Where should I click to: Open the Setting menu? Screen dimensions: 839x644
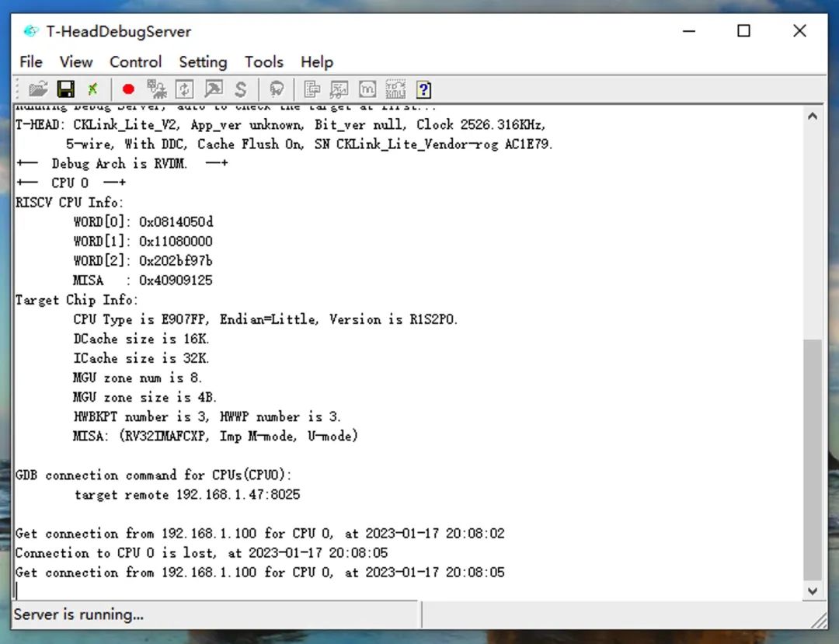pyautogui.click(x=202, y=61)
